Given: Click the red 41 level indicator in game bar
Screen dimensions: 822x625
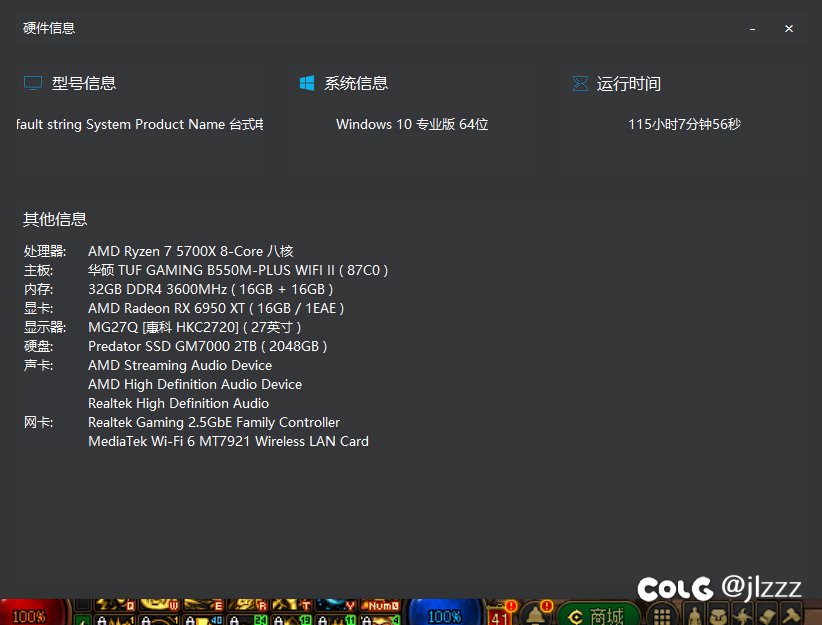Looking at the screenshot, I should click(499, 617).
